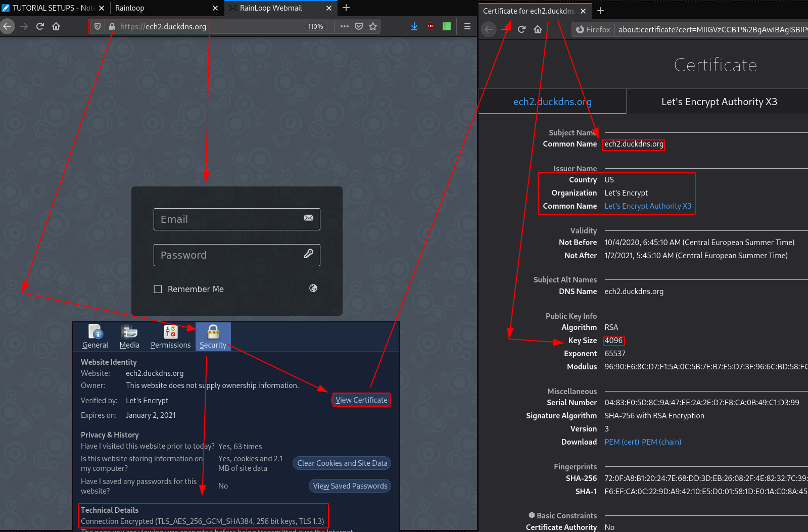Click the Password input field

(237, 255)
